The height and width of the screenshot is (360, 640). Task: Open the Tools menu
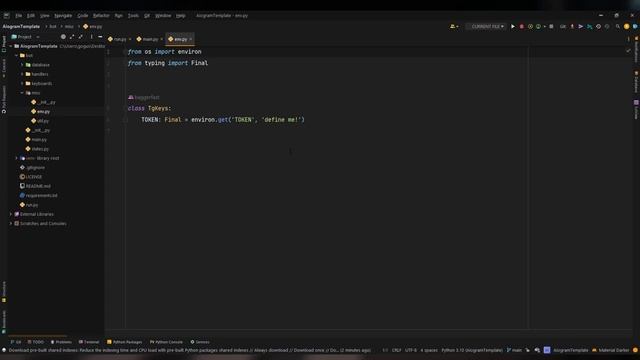[x=133, y=16]
